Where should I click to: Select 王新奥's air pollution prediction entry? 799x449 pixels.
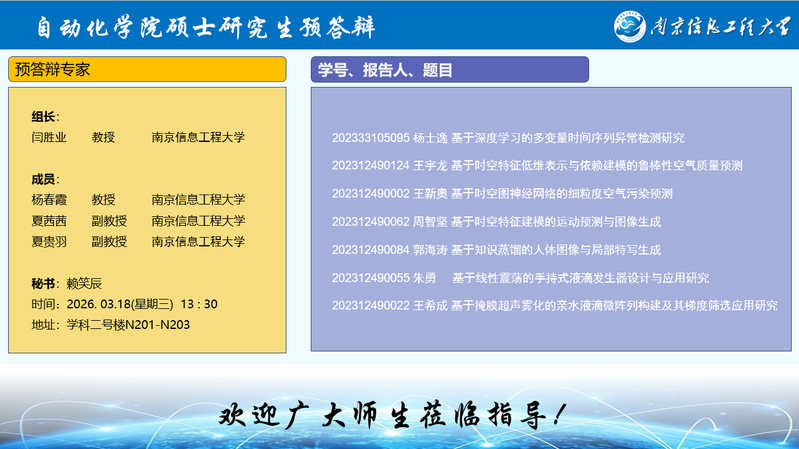pos(501,194)
